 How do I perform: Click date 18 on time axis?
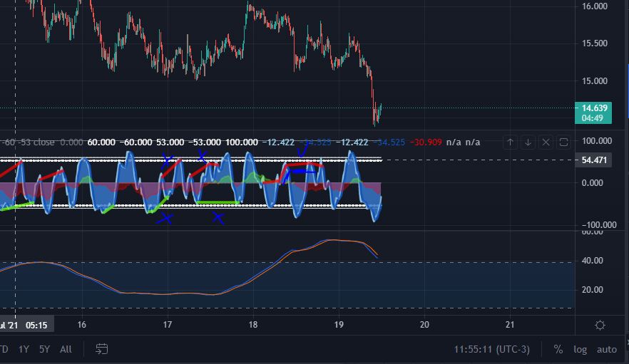click(252, 325)
